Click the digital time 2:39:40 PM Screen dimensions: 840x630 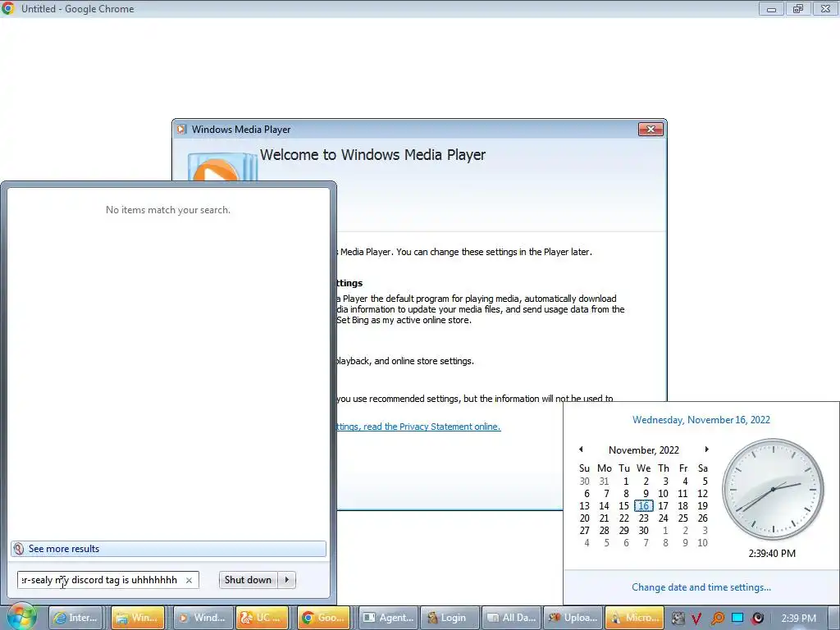click(x=772, y=554)
